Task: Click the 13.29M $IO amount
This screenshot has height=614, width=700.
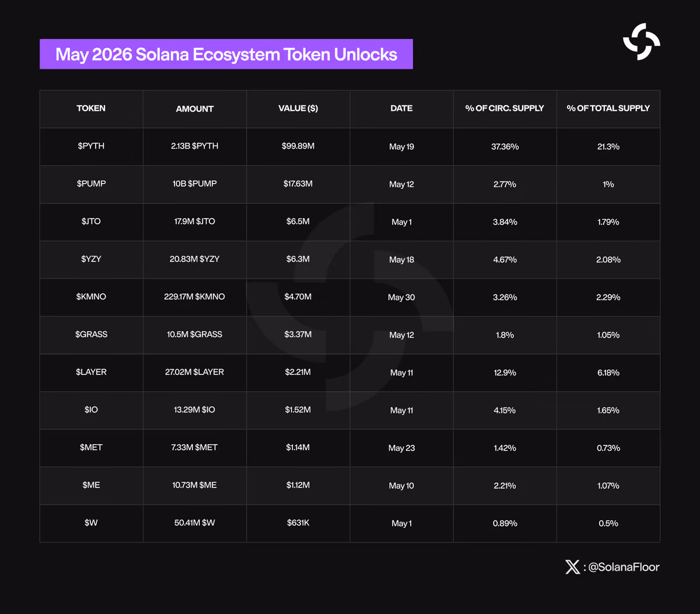Action: tap(195, 409)
